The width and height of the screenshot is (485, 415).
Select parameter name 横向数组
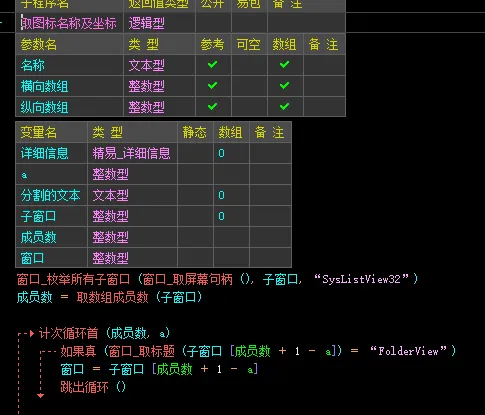point(44,86)
